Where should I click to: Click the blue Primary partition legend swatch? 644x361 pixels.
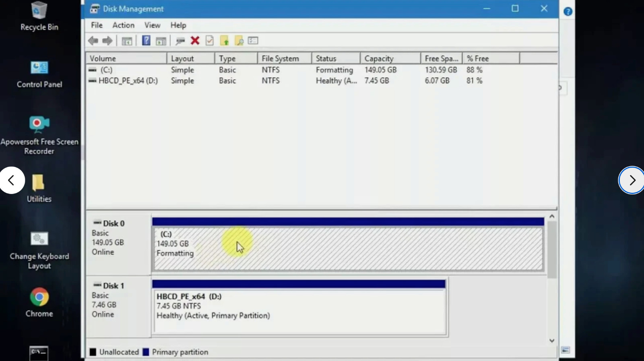click(146, 352)
